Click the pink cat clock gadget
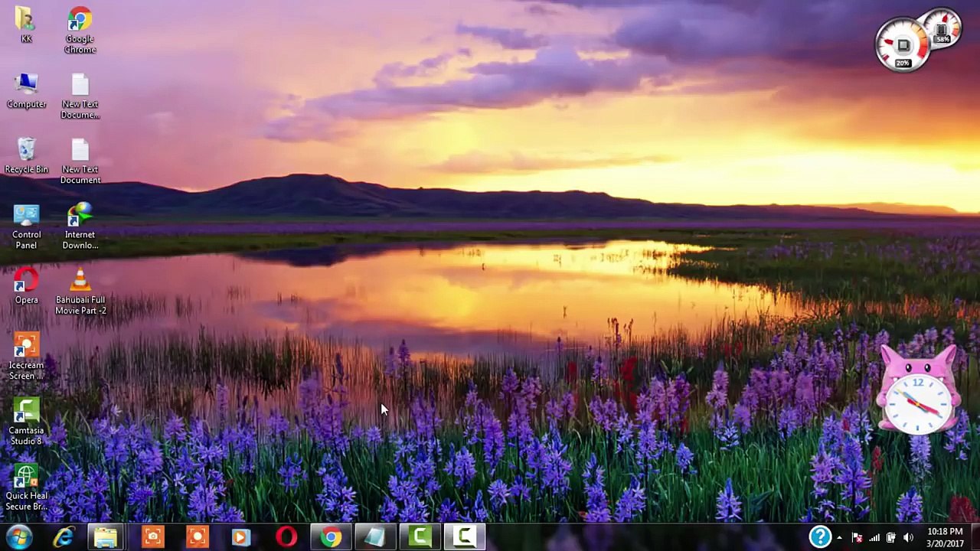The image size is (980, 551). [917, 394]
